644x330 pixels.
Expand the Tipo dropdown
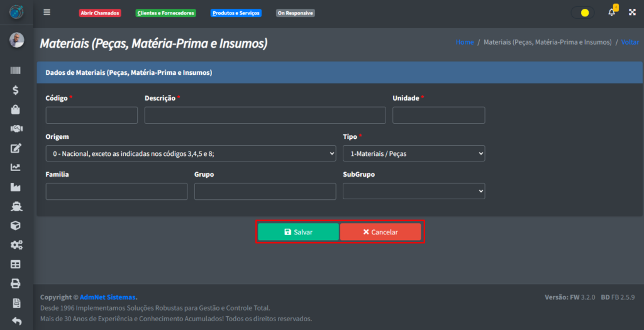413,153
